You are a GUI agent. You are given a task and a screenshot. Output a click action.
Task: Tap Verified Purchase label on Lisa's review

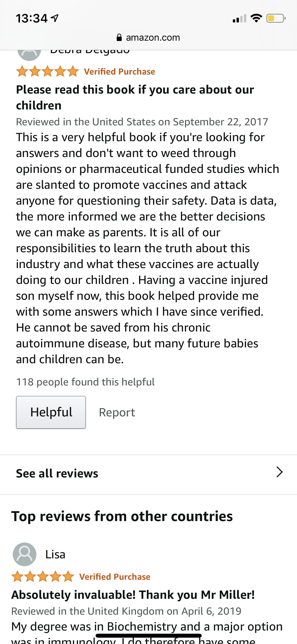[115, 577]
